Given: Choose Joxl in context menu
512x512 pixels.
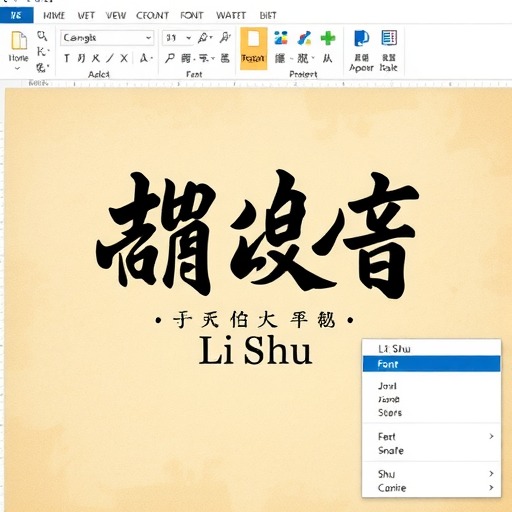Looking at the screenshot, I should [x=431, y=386].
